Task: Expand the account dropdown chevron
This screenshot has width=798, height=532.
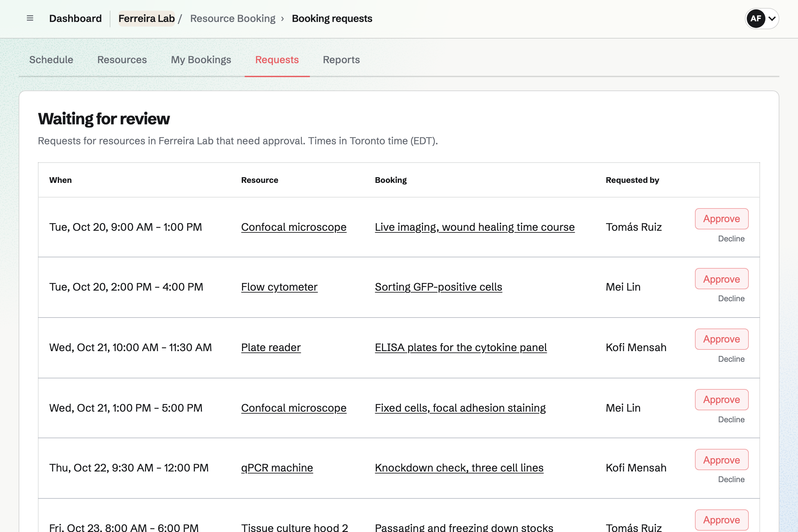Action: click(x=772, y=19)
